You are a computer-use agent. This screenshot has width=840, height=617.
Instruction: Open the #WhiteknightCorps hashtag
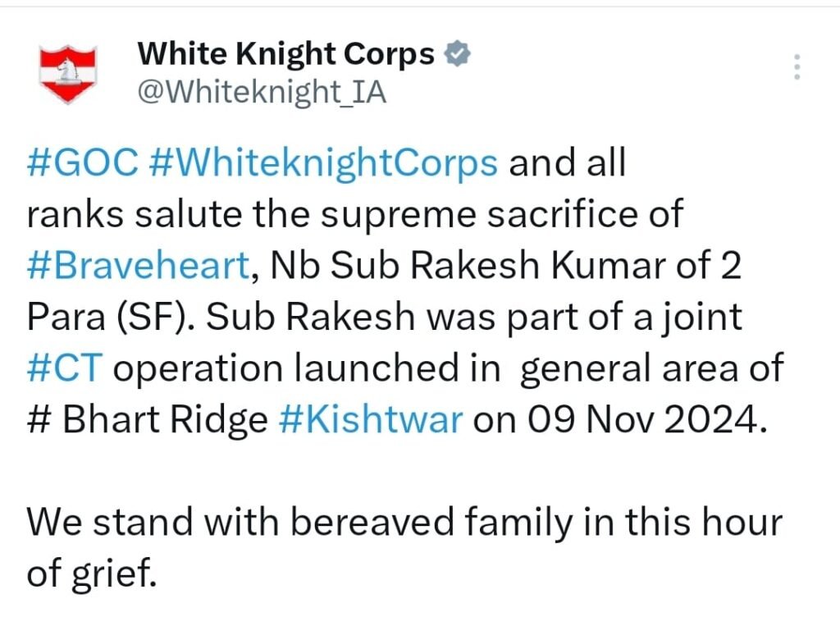coord(324,163)
